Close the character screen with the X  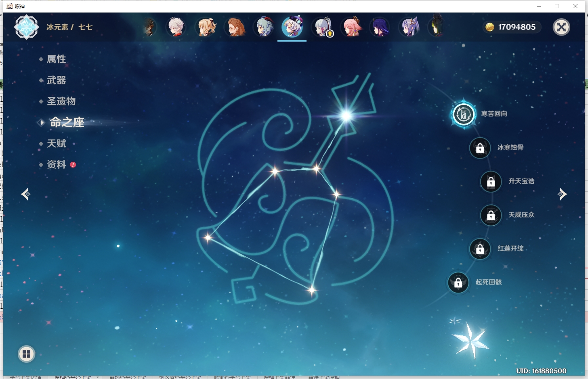(561, 27)
